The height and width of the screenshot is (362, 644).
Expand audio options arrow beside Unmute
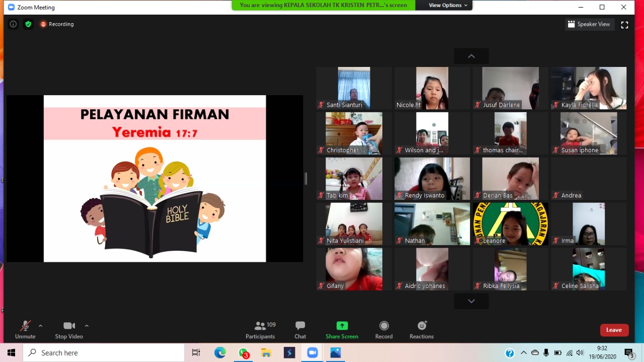[41, 326]
